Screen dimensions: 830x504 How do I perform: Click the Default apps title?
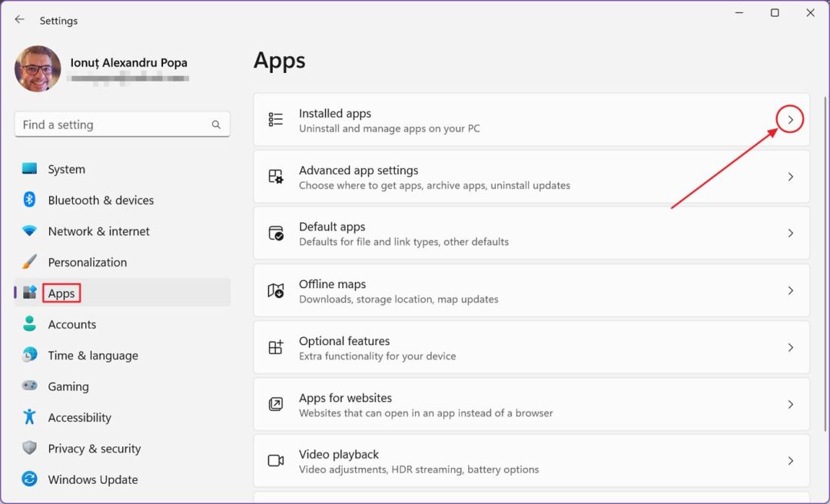point(332,227)
